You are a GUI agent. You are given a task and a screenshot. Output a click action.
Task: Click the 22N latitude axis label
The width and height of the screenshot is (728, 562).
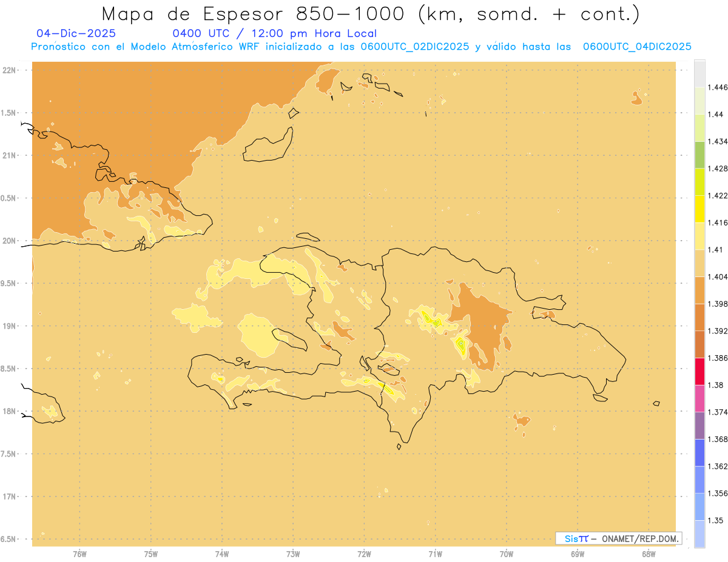pos(10,70)
